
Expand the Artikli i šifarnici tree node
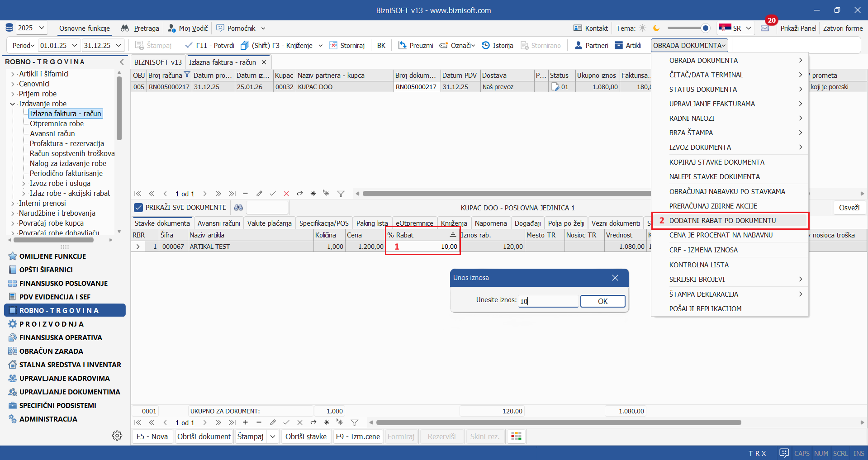[x=13, y=74]
